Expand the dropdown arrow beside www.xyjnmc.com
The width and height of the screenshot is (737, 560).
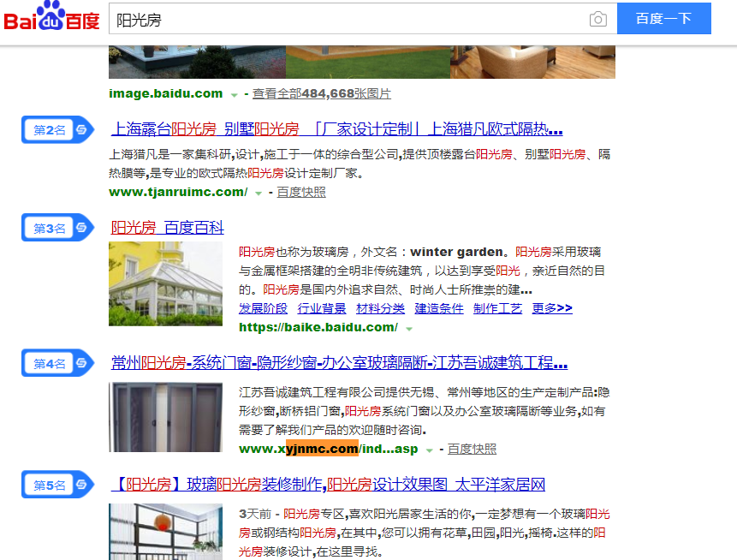(429, 450)
